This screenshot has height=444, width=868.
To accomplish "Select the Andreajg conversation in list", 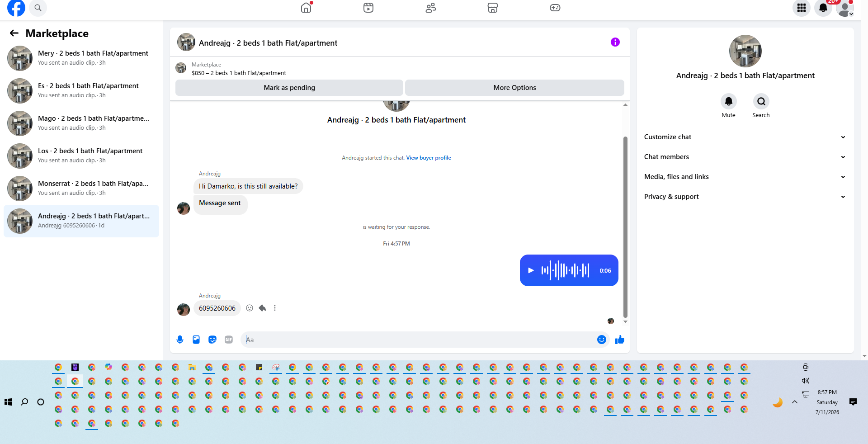I will tap(81, 221).
